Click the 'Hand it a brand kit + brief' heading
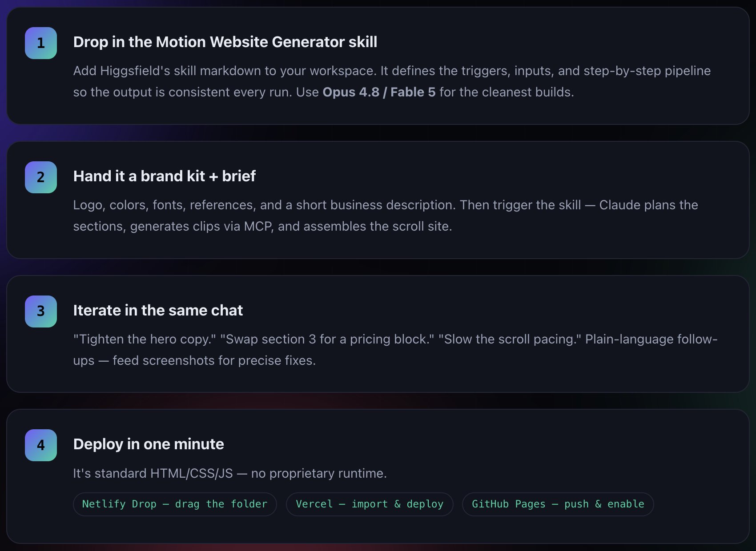Image resolution: width=756 pixels, height=551 pixels. click(x=164, y=176)
